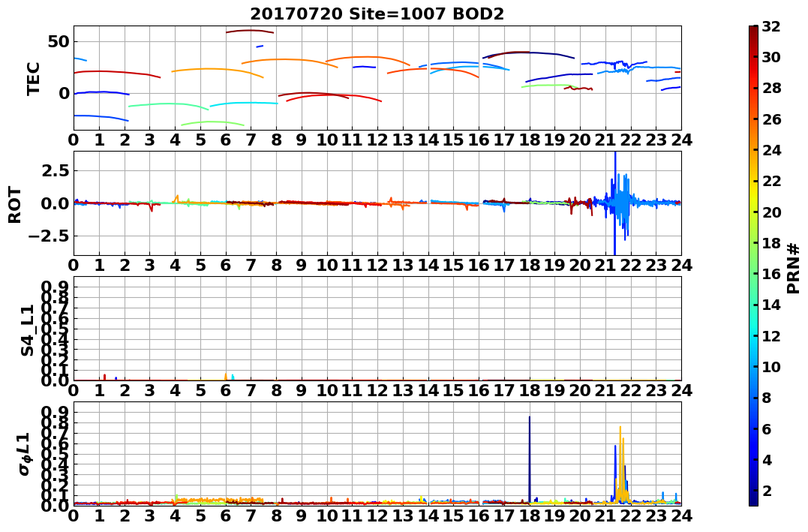Click the colorbar tick label 20

click(x=771, y=212)
